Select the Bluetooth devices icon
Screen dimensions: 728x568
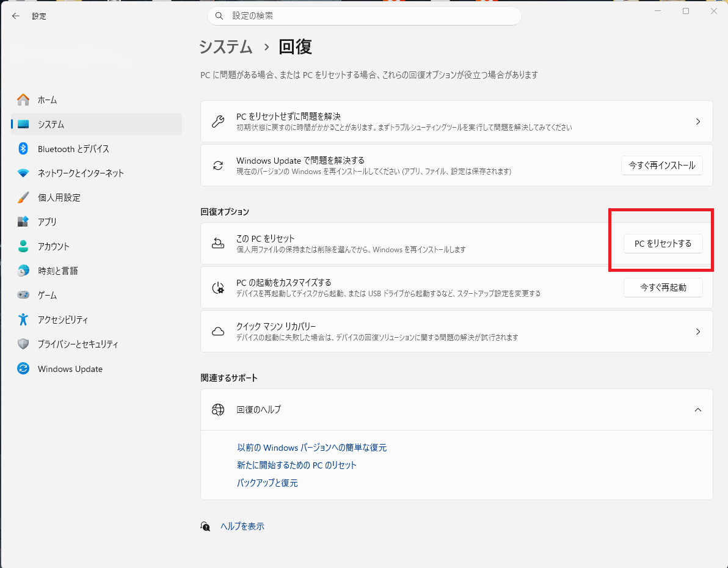[23, 148]
